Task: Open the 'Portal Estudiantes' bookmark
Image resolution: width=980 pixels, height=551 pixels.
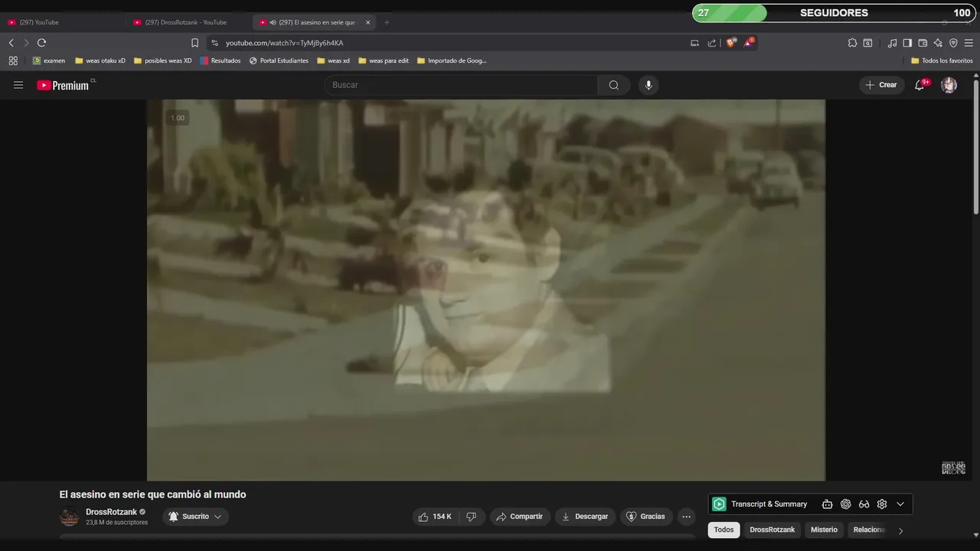Action: pos(279,60)
